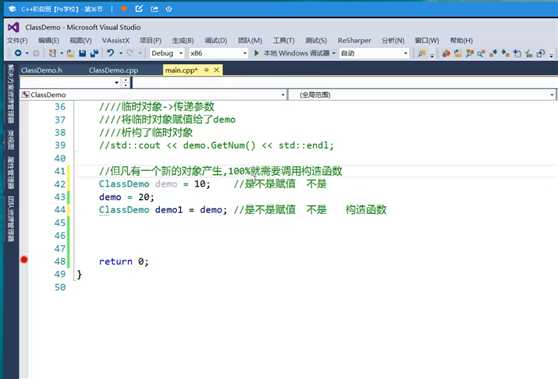The height and width of the screenshot is (379, 558).
Task: Open the 文件(F) menu
Action: click(17, 41)
